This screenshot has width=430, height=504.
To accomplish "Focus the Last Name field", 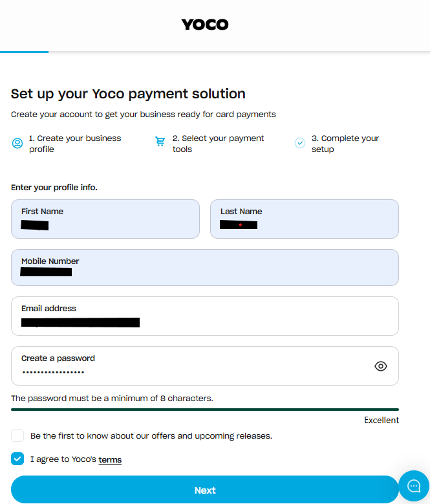I will (x=304, y=219).
